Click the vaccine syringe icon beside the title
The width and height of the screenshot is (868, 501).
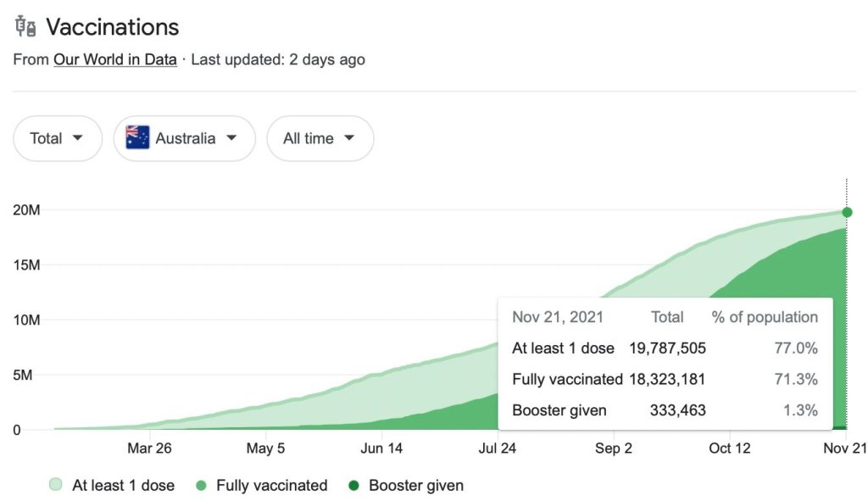[x=25, y=27]
